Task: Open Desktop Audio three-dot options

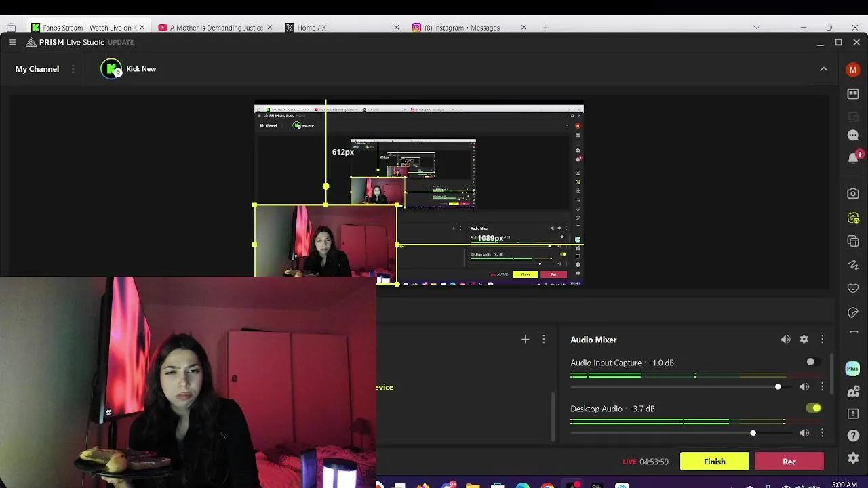Action: pos(822,433)
